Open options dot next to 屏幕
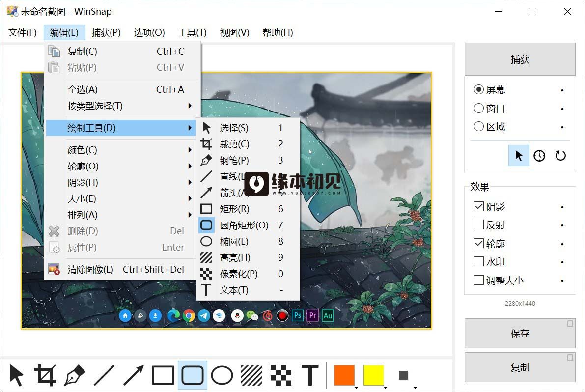Viewport: 585px width, 392px height. 562,90
